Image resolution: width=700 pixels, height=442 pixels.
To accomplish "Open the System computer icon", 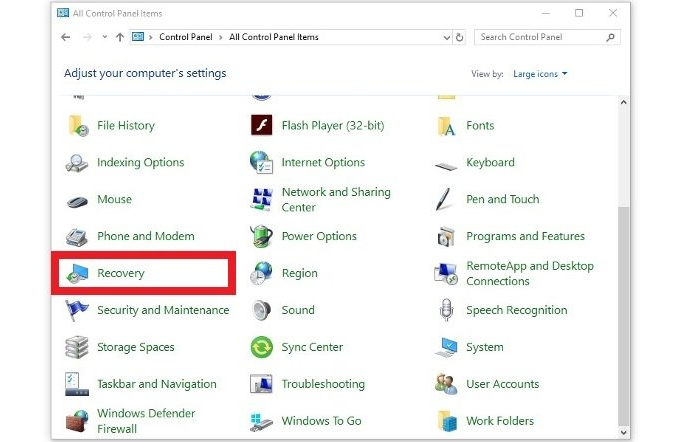I will [446, 347].
